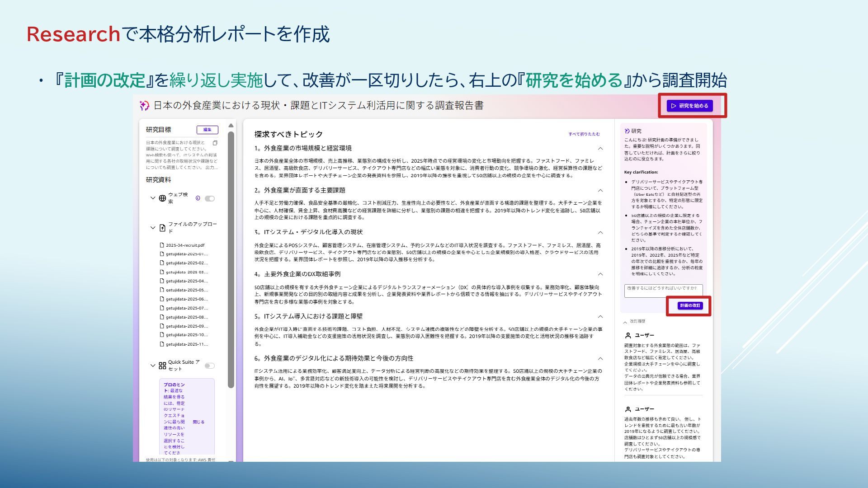Collapse topic 4 主要外食企業のDX取組事例
868x488 pixels.
coord(600,274)
